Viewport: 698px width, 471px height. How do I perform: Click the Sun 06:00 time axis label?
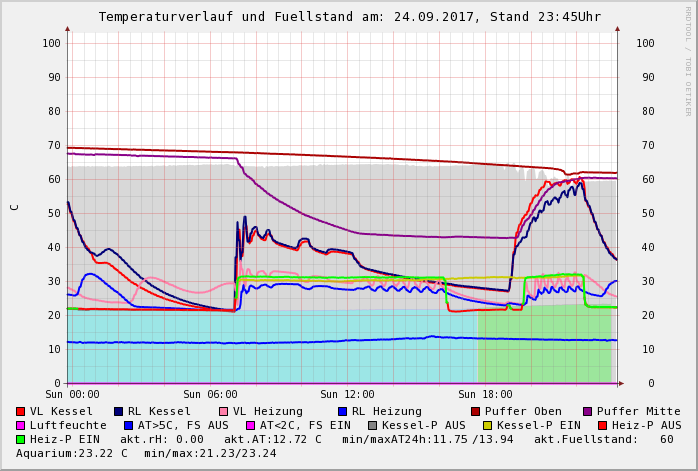tap(210, 395)
